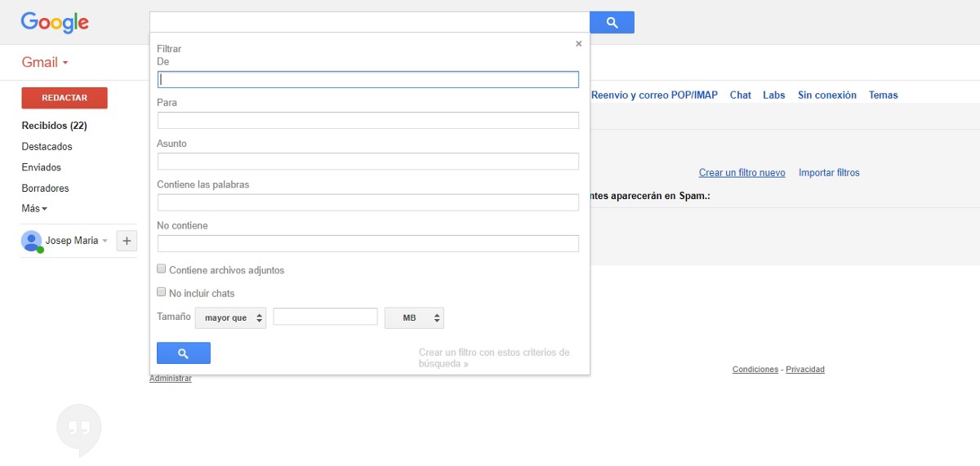The height and width of the screenshot is (466, 980).
Task: Click the Crear un filtro nuevo link
Action: tap(742, 173)
